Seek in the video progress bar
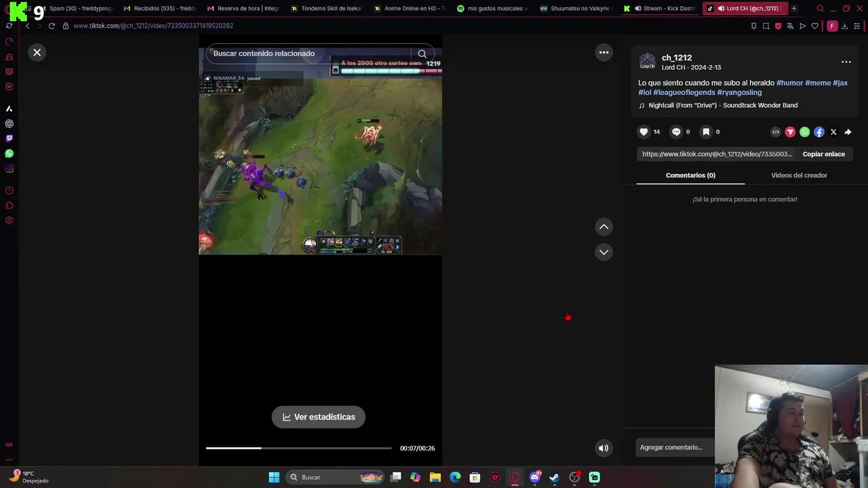868x488 pixels. click(x=298, y=448)
